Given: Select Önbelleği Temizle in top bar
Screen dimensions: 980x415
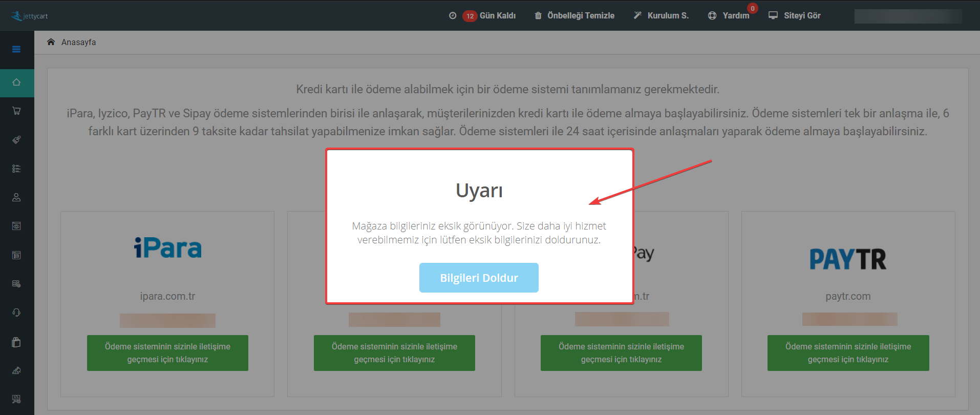Looking at the screenshot, I should (x=581, y=15).
